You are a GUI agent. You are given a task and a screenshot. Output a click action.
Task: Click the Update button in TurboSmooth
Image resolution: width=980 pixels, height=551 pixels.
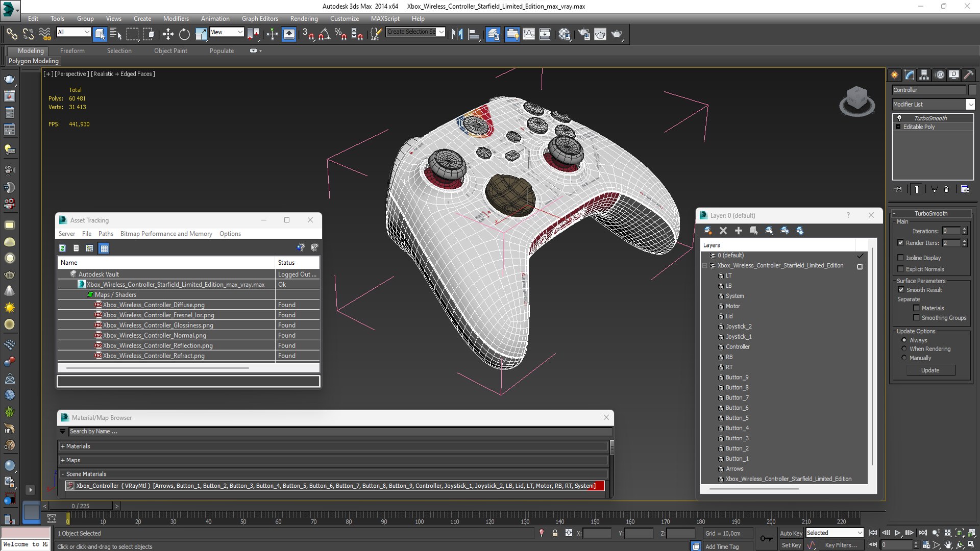click(x=930, y=370)
